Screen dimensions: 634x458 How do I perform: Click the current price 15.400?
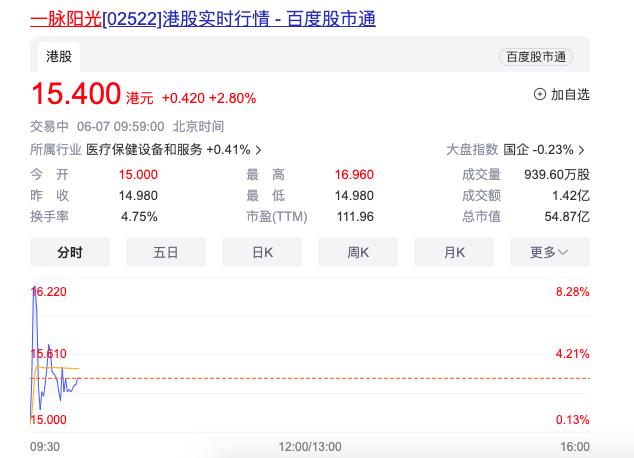(76, 95)
